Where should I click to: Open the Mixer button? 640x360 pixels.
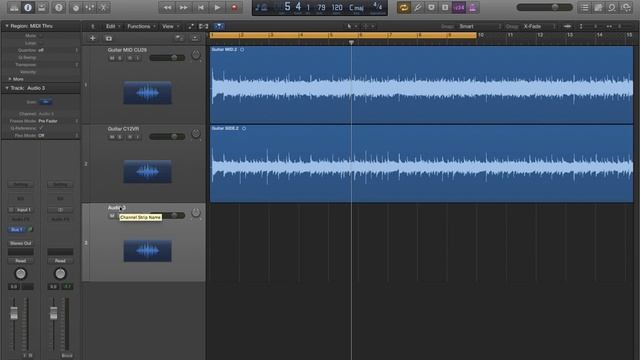pyautogui.click(x=90, y=7)
